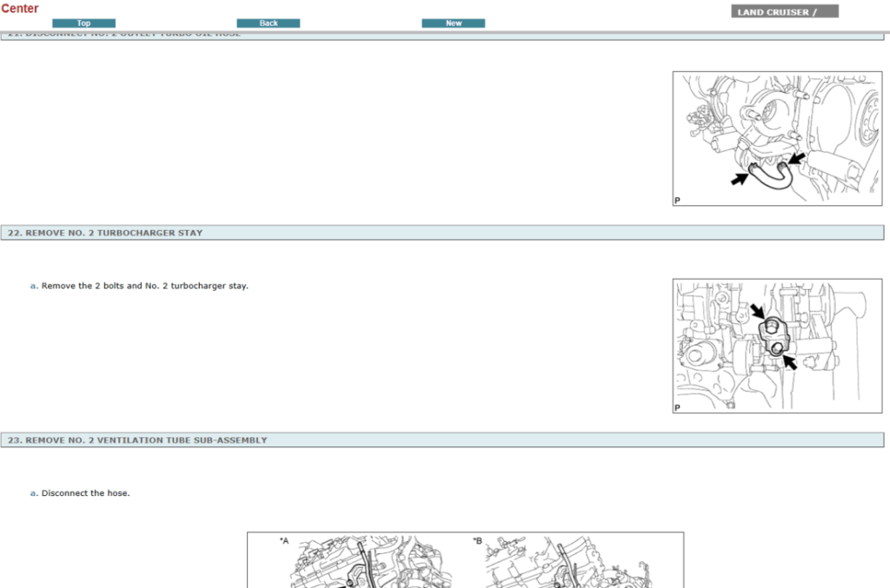Click the P label in oil hose diagram
The image size is (890, 588).
click(678, 201)
